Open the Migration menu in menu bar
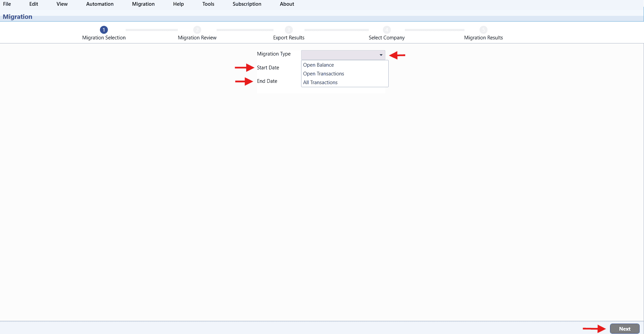 [143, 4]
